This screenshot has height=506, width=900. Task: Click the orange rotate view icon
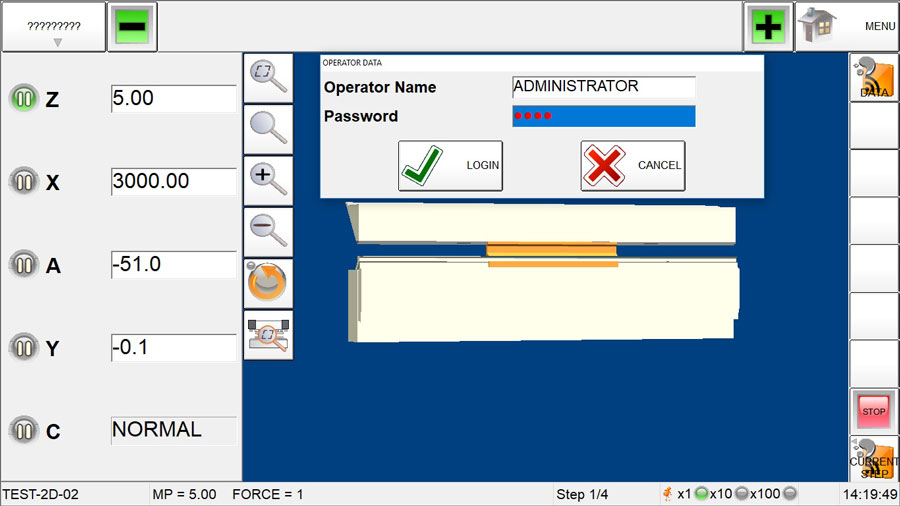[268, 283]
